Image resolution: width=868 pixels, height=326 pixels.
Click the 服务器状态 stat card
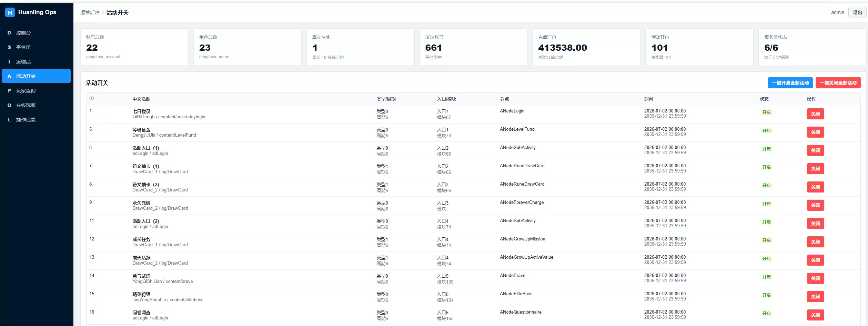(x=812, y=47)
